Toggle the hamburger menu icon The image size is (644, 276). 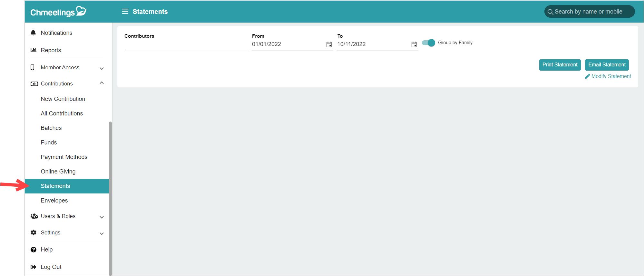125,12
